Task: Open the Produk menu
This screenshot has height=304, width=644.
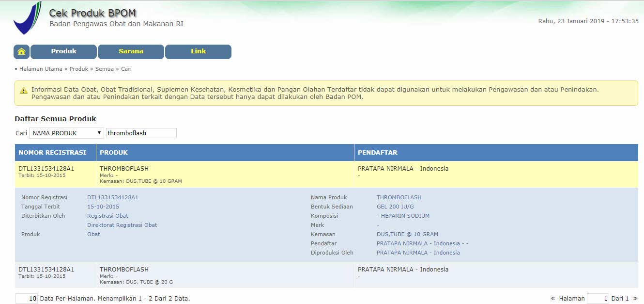Action: tap(64, 51)
